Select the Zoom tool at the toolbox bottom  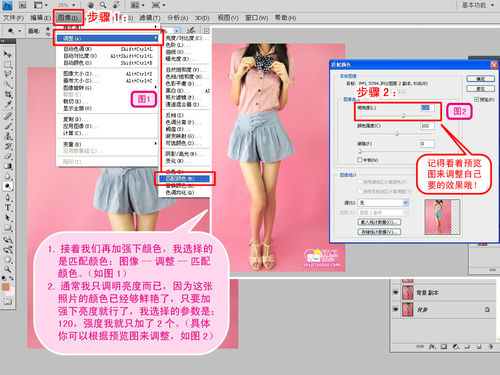pos(7,269)
